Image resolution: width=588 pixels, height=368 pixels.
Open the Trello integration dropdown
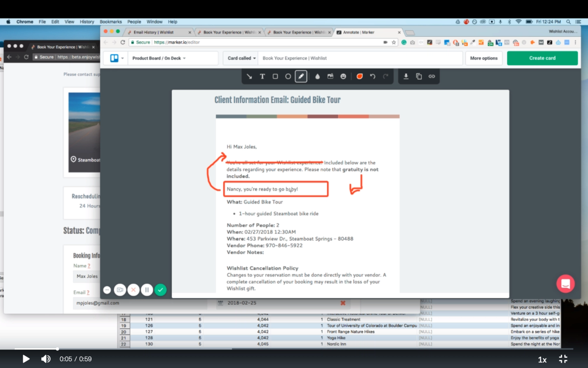pyautogui.click(x=117, y=58)
